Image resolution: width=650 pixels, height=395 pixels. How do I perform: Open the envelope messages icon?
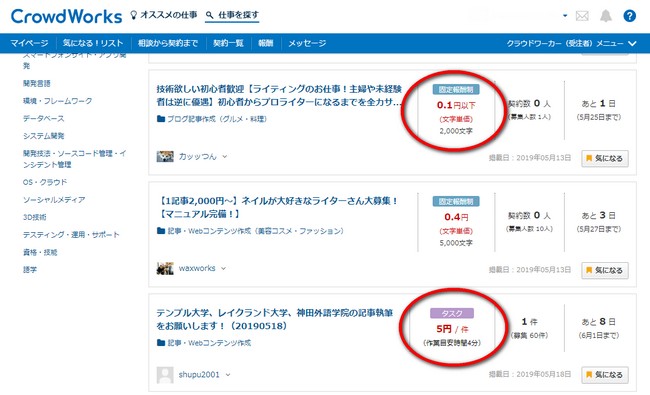coord(582,16)
